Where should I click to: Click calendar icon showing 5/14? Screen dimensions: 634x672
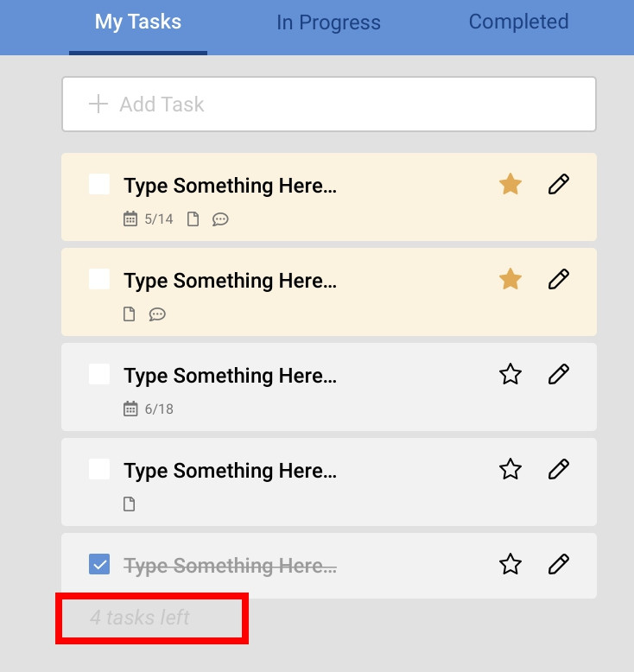tap(130, 219)
